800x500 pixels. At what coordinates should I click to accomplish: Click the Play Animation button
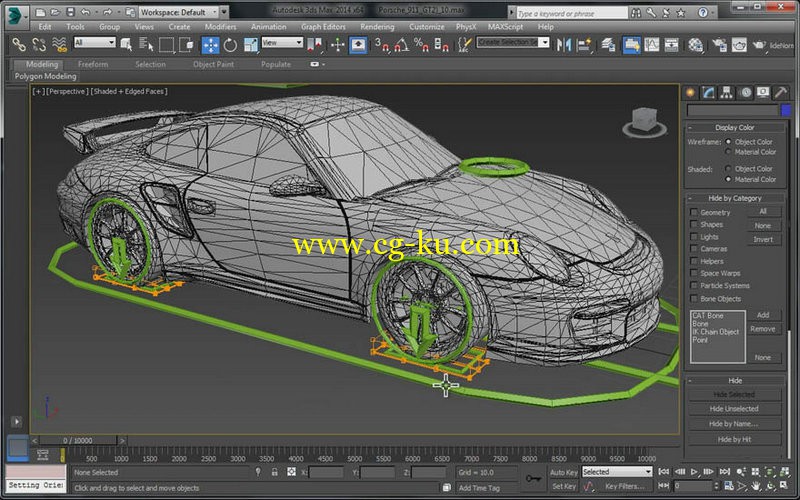coord(694,472)
